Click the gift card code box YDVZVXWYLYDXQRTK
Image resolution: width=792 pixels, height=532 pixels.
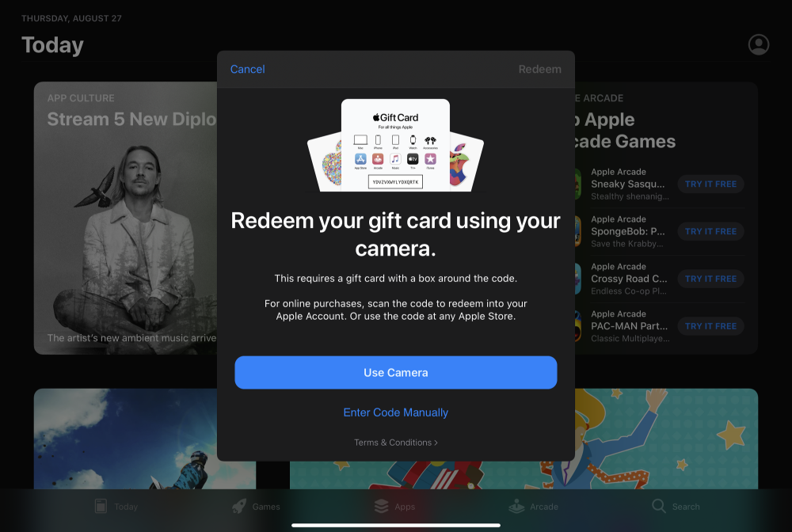point(395,182)
